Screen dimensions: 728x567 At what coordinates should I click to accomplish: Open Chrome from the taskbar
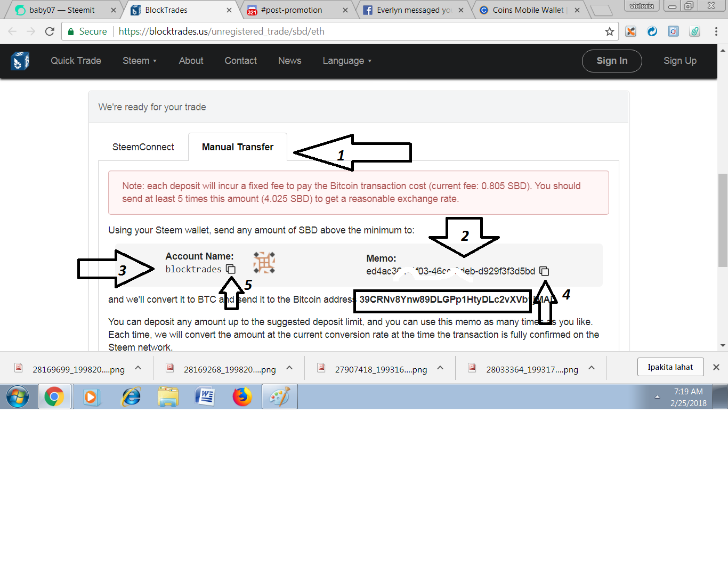pyautogui.click(x=54, y=397)
